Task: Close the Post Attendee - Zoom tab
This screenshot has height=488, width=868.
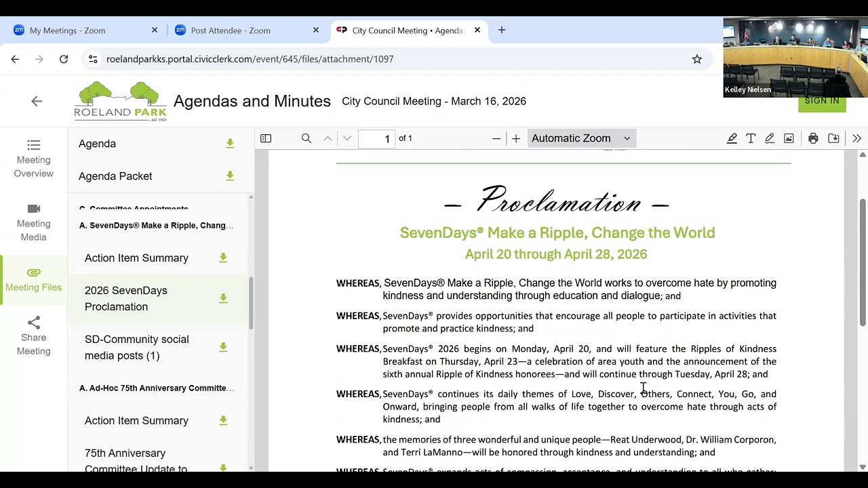Action: [316, 30]
